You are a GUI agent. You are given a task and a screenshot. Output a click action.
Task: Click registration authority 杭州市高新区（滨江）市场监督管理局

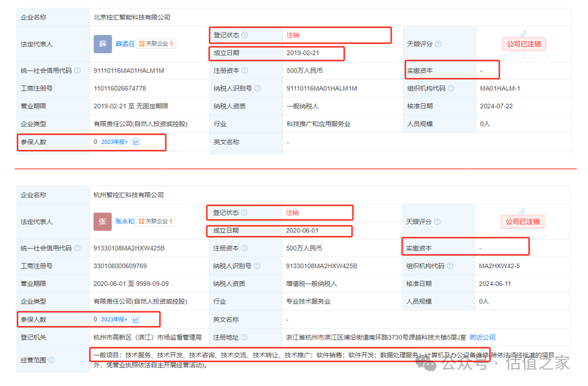pos(148,337)
